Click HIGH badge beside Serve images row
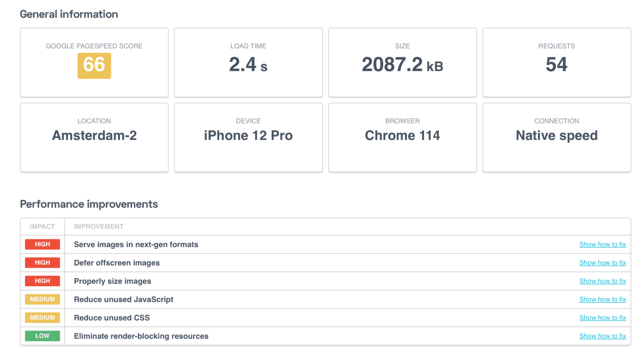 tap(43, 244)
